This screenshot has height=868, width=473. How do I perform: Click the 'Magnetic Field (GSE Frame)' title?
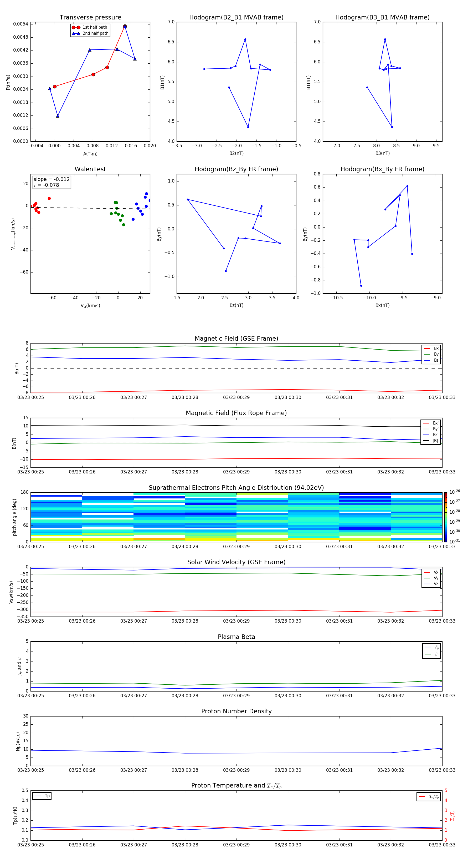236,339
